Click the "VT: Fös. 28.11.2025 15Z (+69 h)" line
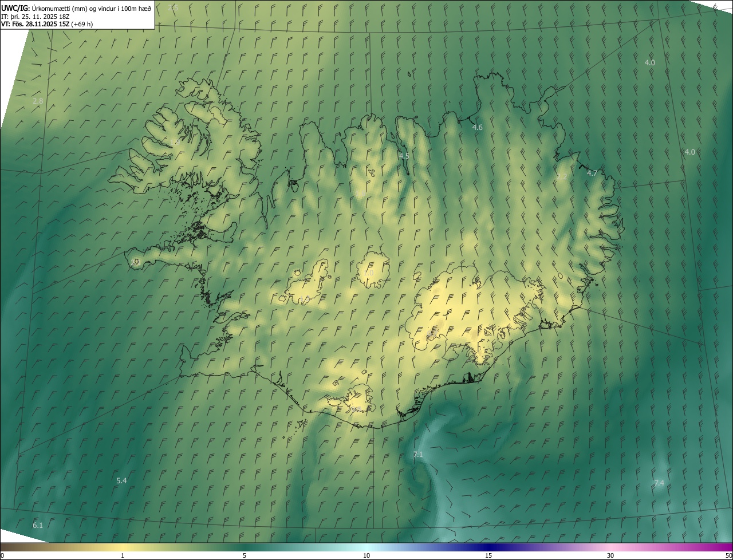 (x=47, y=24)
